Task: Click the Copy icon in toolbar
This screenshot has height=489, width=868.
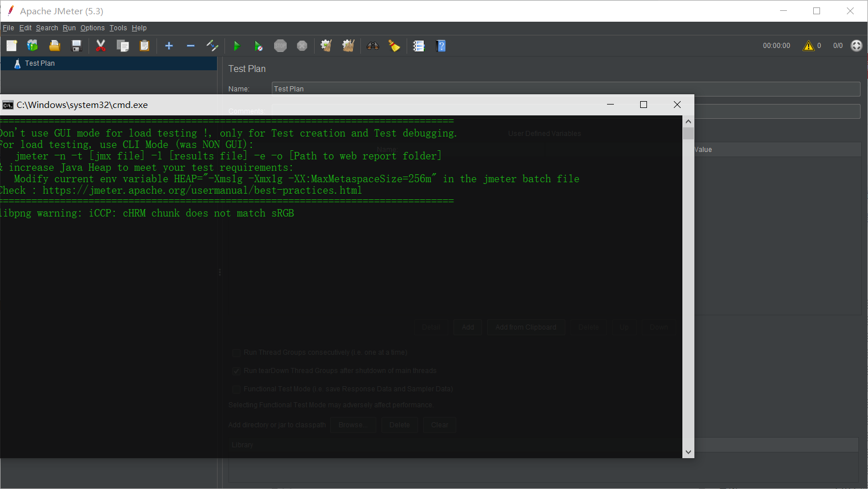Action: tap(123, 46)
